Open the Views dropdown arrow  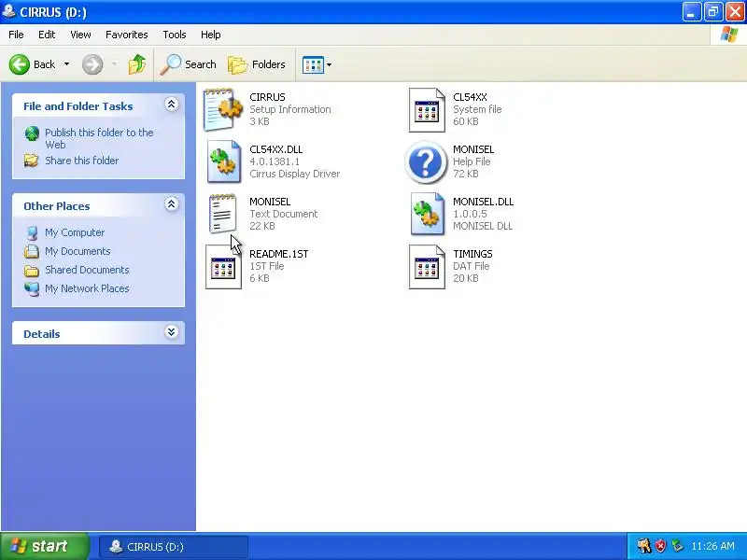click(x=329, y=64)
